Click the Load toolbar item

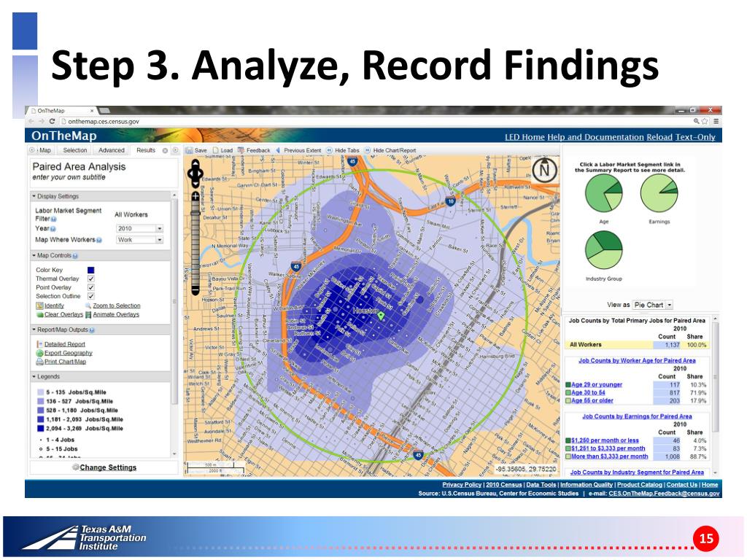222,150
